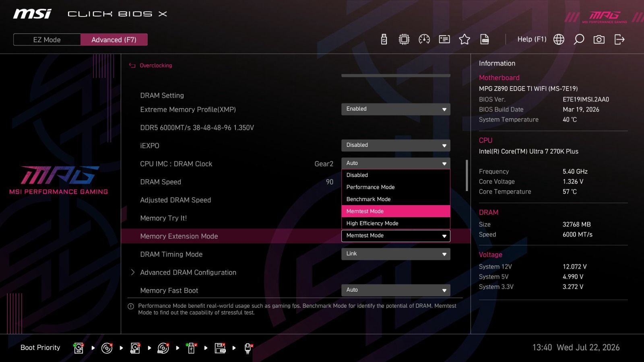Select the Memory Extension Mode row label

tap(179, 236)
